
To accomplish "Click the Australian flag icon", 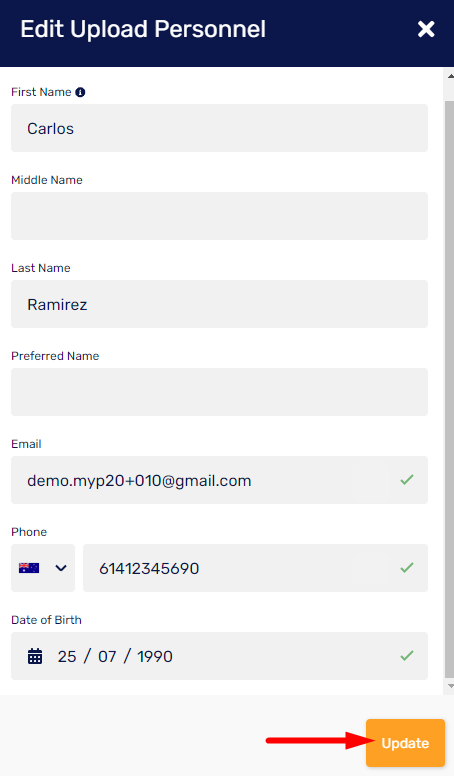I will pos(29,568).
